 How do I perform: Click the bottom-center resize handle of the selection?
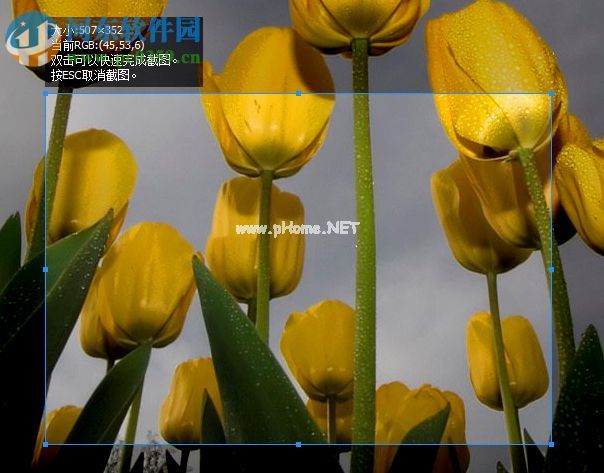coord(299,444)
